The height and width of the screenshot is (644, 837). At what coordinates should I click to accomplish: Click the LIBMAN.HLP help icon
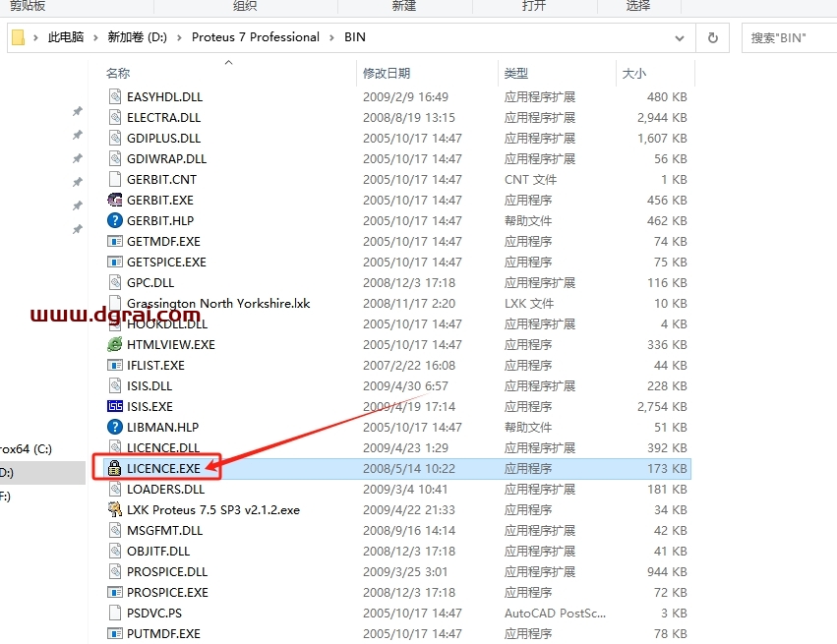point(115,428)
